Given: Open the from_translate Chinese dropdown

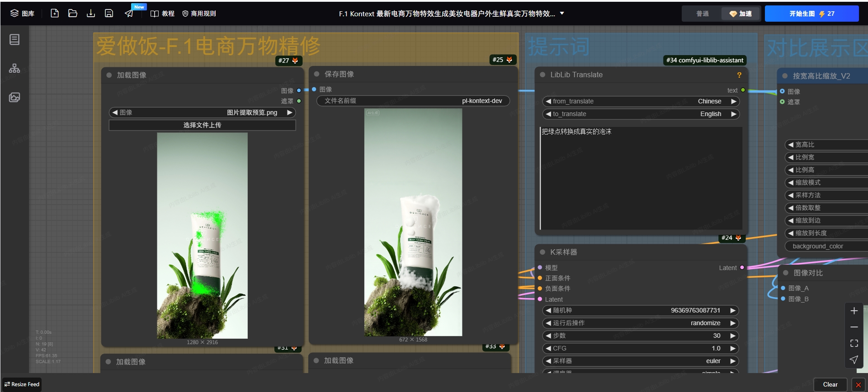Looking at the screenshot, I should coord(641,101).
